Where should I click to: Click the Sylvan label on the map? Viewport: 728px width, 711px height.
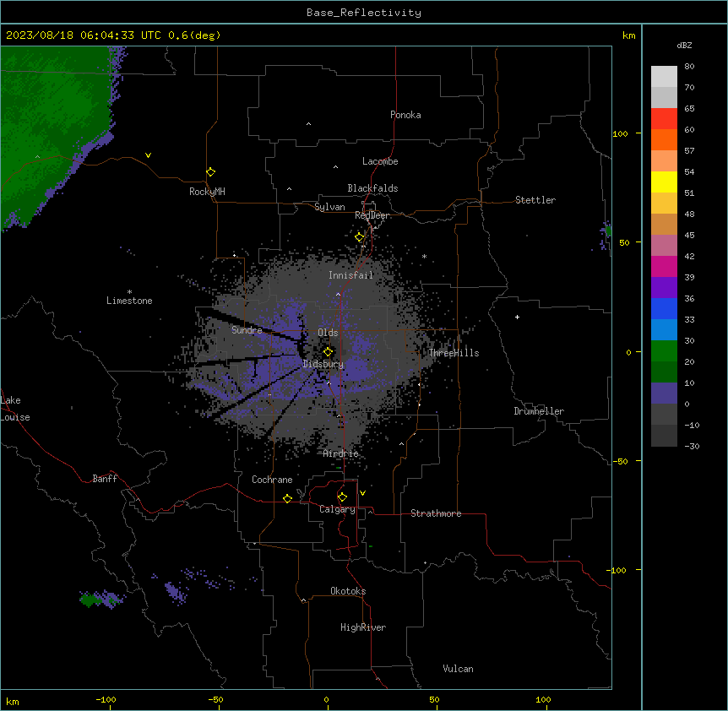[329, 207]
